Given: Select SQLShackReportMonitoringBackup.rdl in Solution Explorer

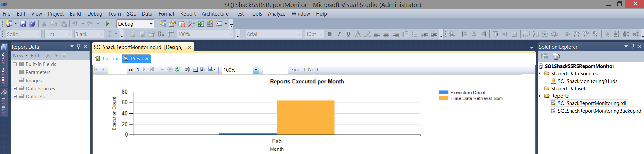Looking at the screenshot, I should [x=600, y=111].
